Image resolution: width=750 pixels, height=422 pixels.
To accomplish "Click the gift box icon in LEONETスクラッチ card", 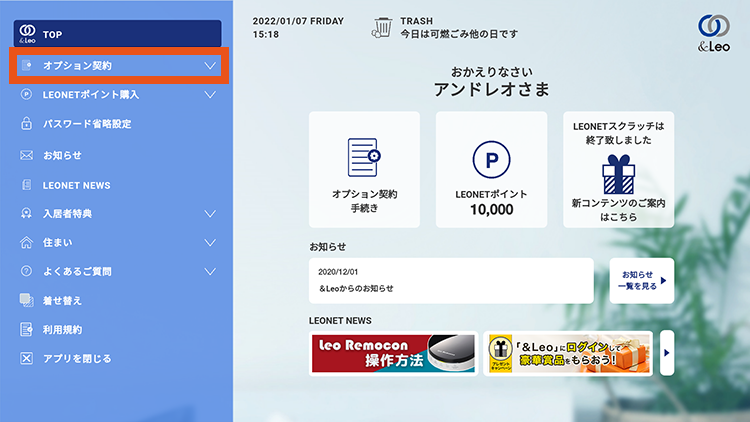I will (618, 174).
